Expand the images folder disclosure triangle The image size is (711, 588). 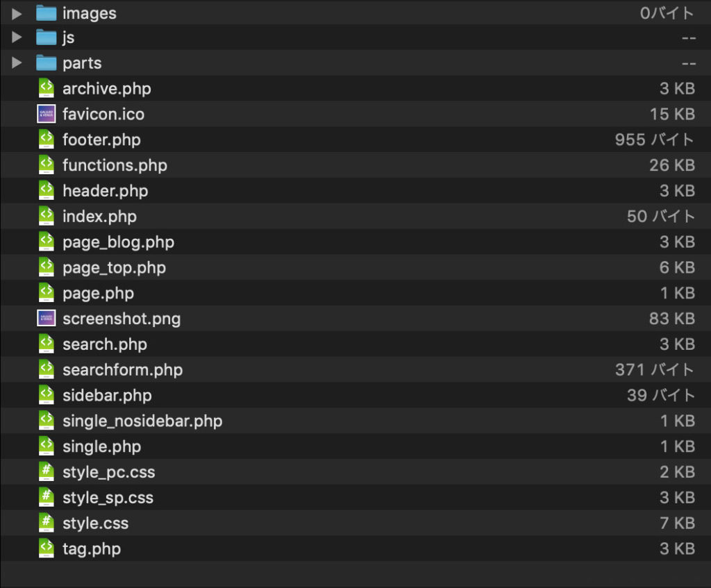pyautogui.click(x=17, y=14)
